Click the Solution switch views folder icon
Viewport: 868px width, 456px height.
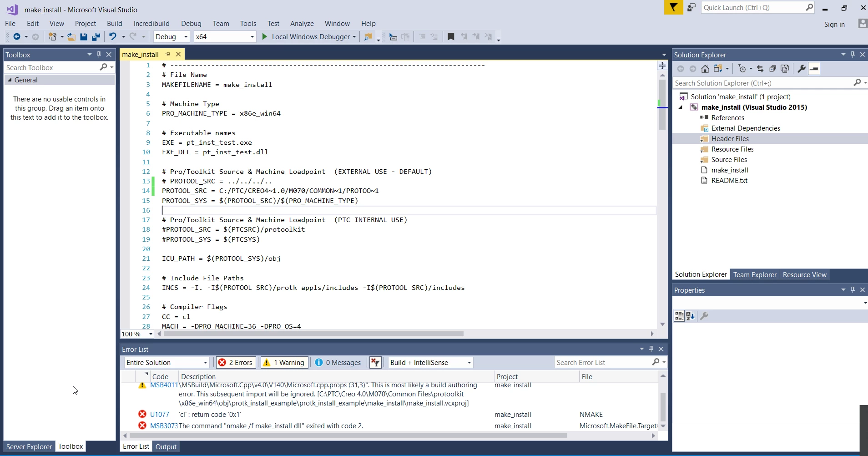(718, 69)
